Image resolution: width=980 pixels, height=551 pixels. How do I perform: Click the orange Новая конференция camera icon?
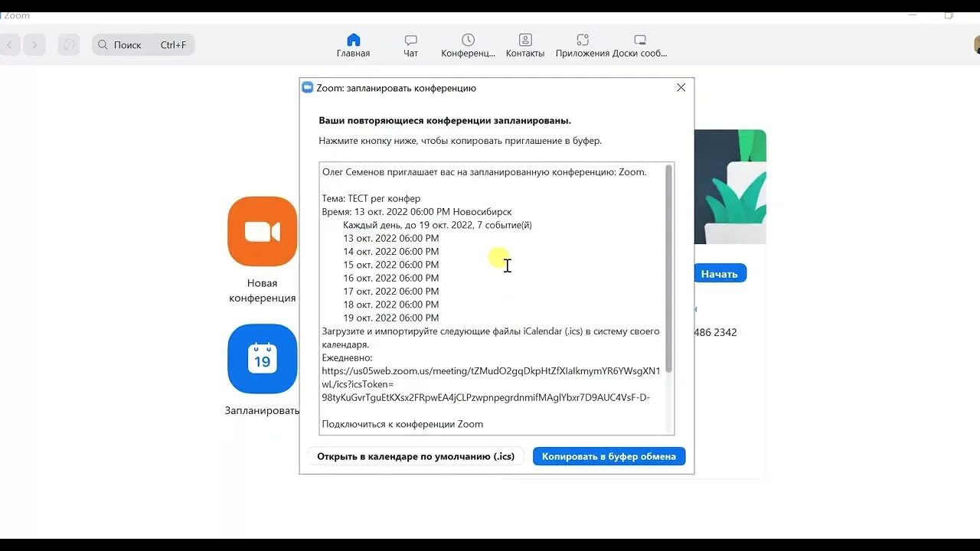[x=262, y=231]
